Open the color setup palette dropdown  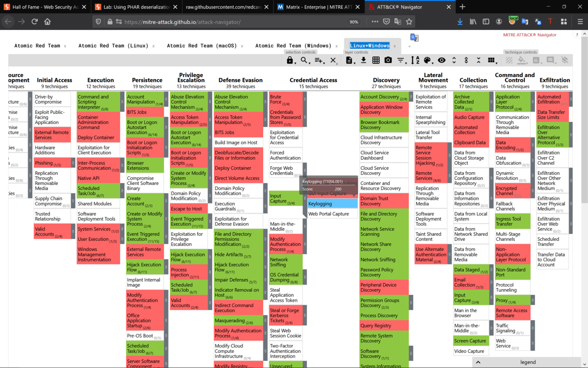(428, 60)
